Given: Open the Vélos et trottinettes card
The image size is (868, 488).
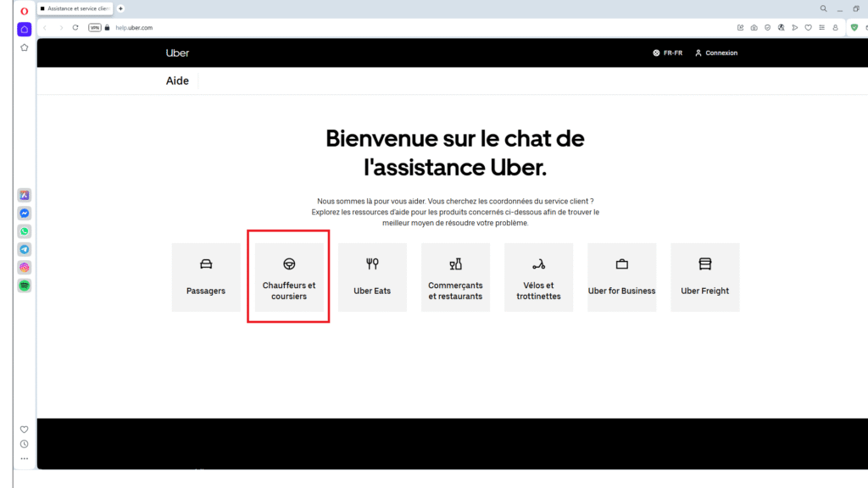Looking at the screenshot, I should (x=538, y=277).
